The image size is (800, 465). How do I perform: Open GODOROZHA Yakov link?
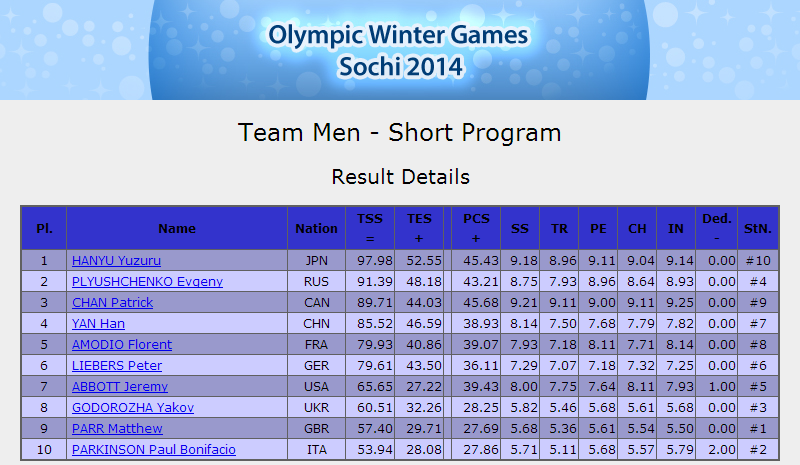(x=133, y=407)
